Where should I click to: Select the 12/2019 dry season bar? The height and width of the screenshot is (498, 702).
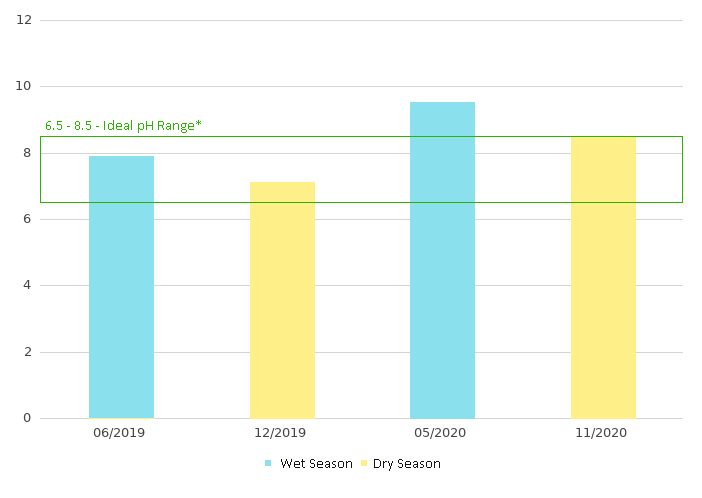(282, 300)
